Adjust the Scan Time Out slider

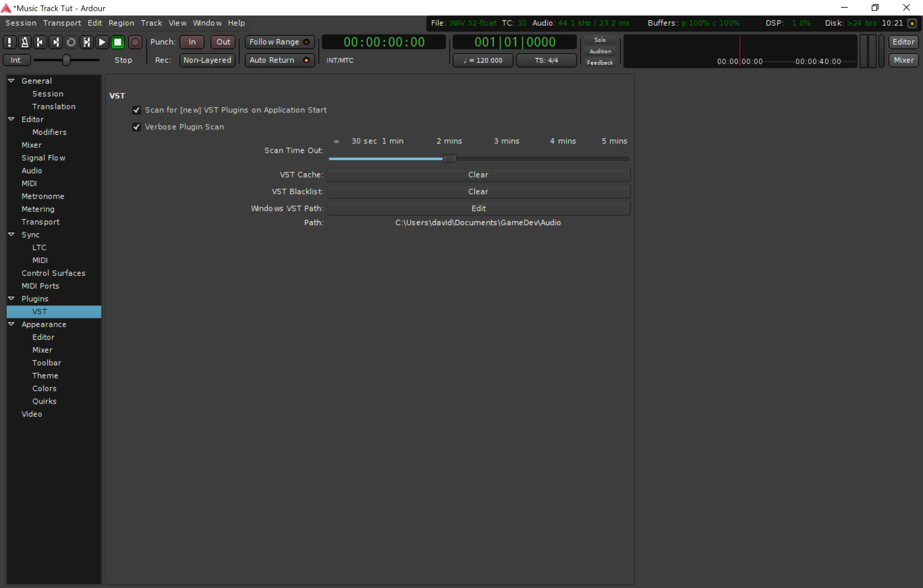pyautogui.click(x=449, y=159)
